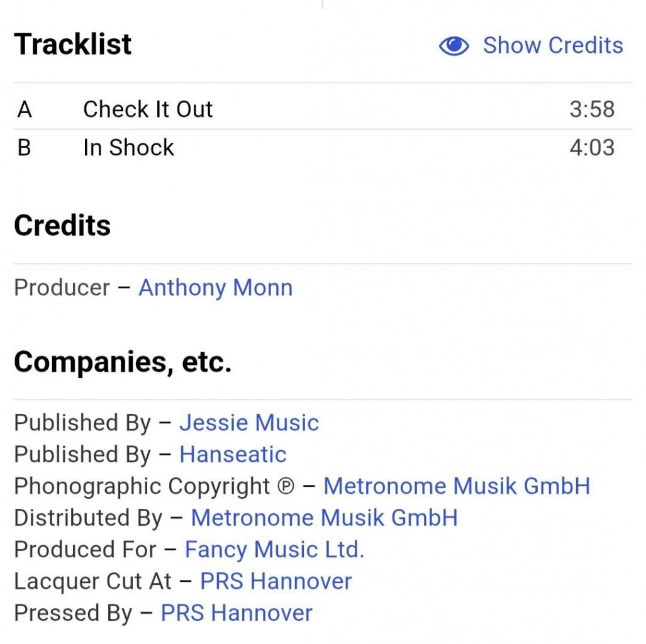Click the 3:58 track duration

pyautogui.click(x=592, y=109)
